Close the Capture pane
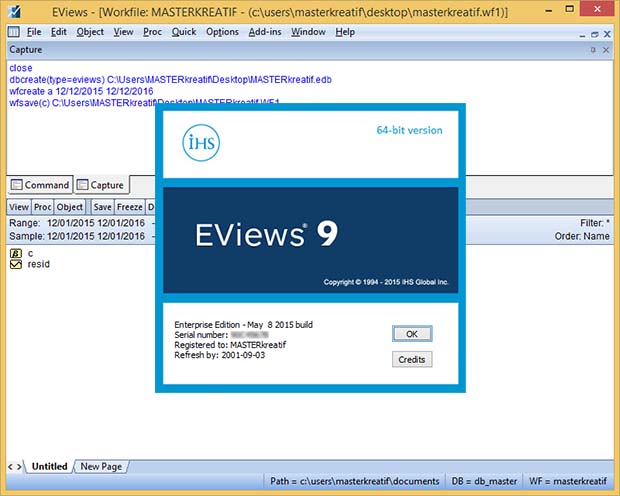Viewport: 620px width, 496px height. point(606,50)
